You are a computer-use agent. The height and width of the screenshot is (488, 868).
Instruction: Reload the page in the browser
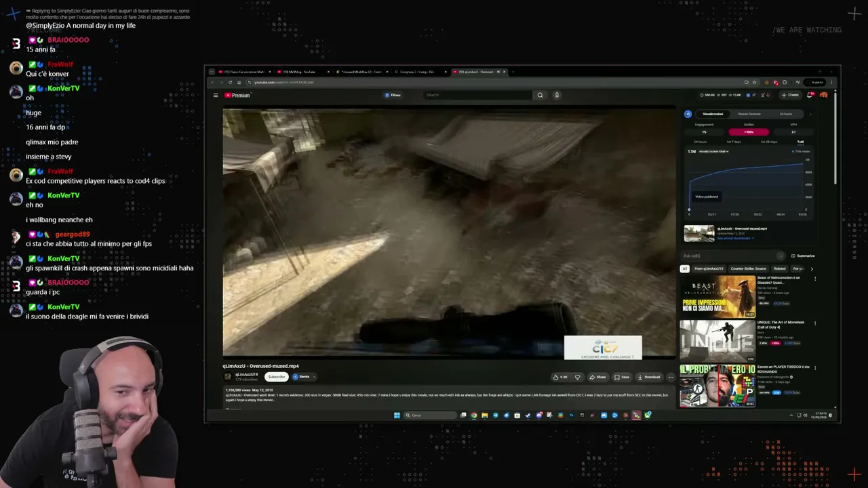[x=229, y=82]
